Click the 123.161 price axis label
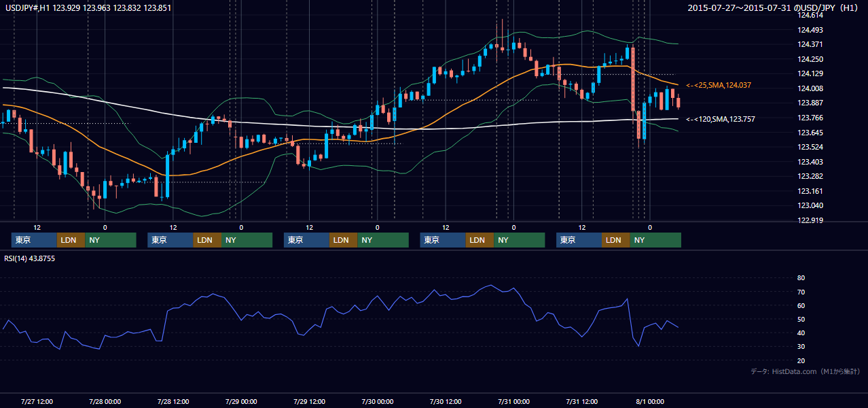The height and width of the screenshot is (408, 868). click(810, 191)
